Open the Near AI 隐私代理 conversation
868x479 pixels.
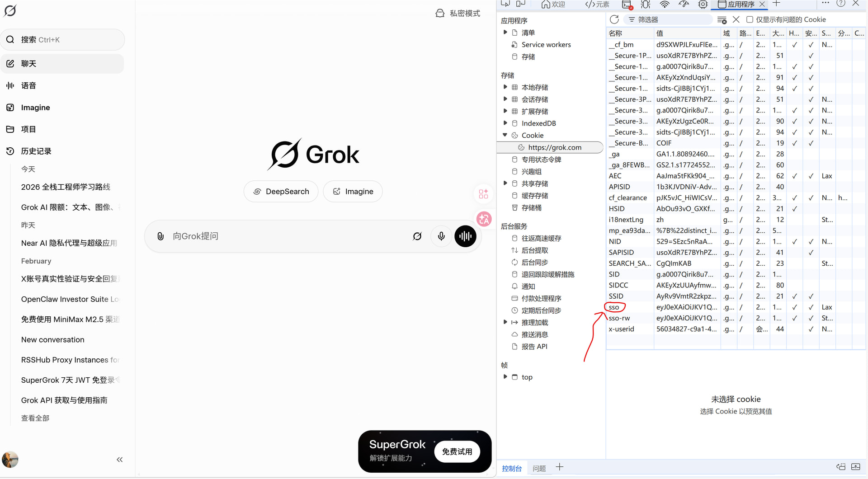coord(69,243)
